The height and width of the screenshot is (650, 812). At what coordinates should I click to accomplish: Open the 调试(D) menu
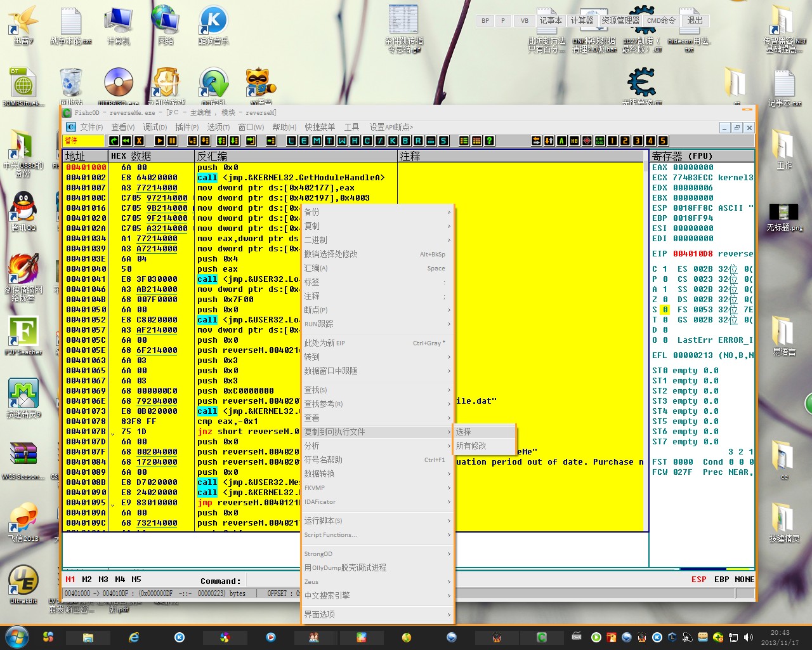[155, 127]
